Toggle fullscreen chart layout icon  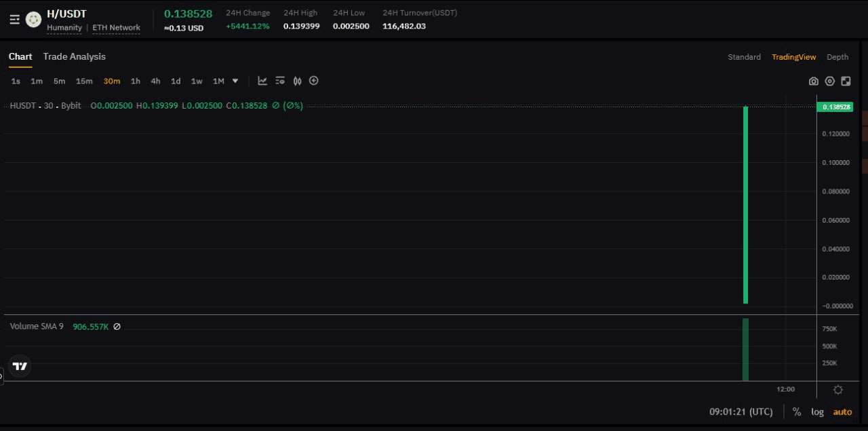pyautogui.click(x=846, y=81)
